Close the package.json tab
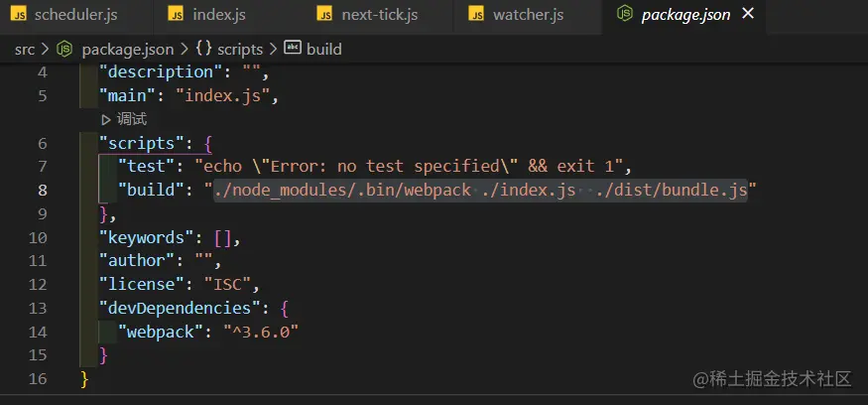This screenshot has height=405, width=868. (x=748, y=13)
